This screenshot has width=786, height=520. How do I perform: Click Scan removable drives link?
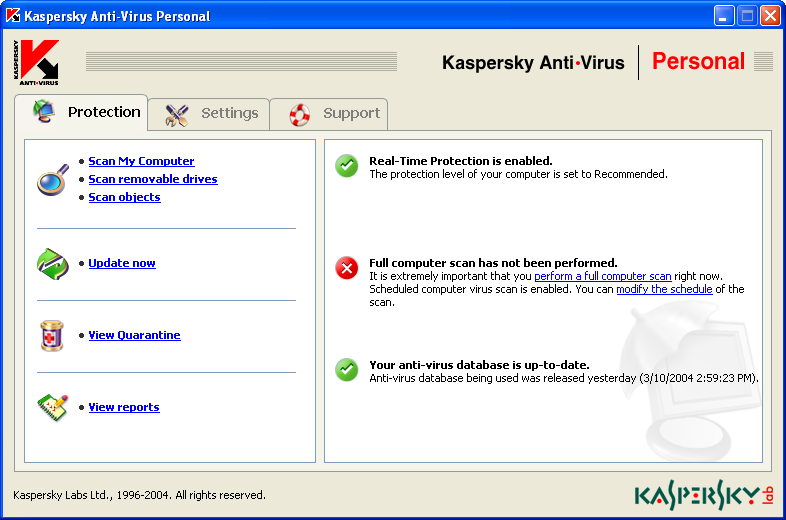pyautogui.click(x=152, y=179)
